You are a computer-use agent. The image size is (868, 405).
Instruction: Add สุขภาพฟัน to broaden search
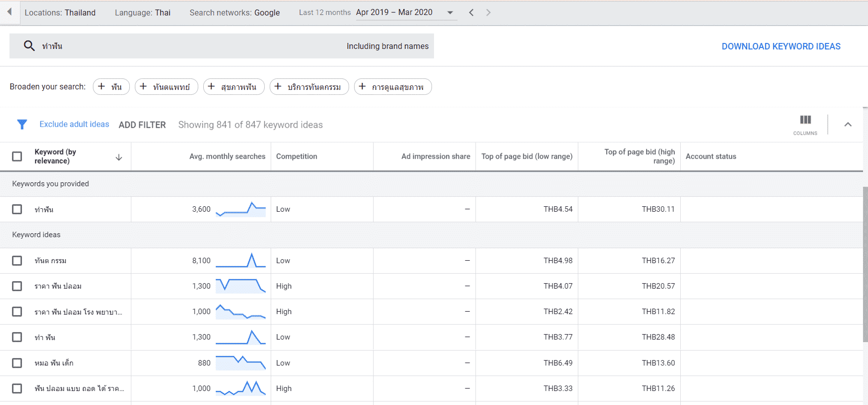(234, 87)
